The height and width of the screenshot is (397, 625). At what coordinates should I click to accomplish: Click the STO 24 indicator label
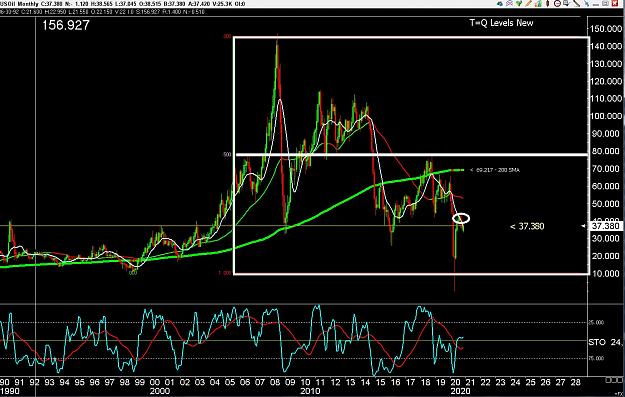point(605,342)
